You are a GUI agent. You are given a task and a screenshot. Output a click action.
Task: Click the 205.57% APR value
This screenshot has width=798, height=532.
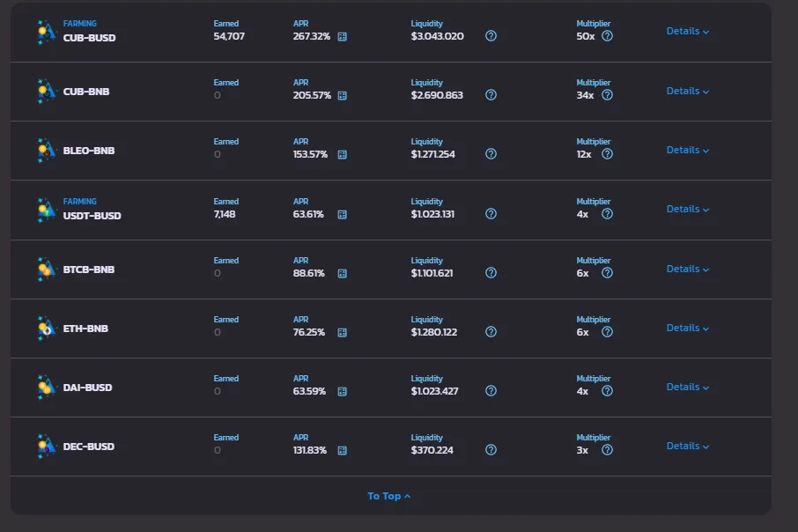(x=312, y=96)
